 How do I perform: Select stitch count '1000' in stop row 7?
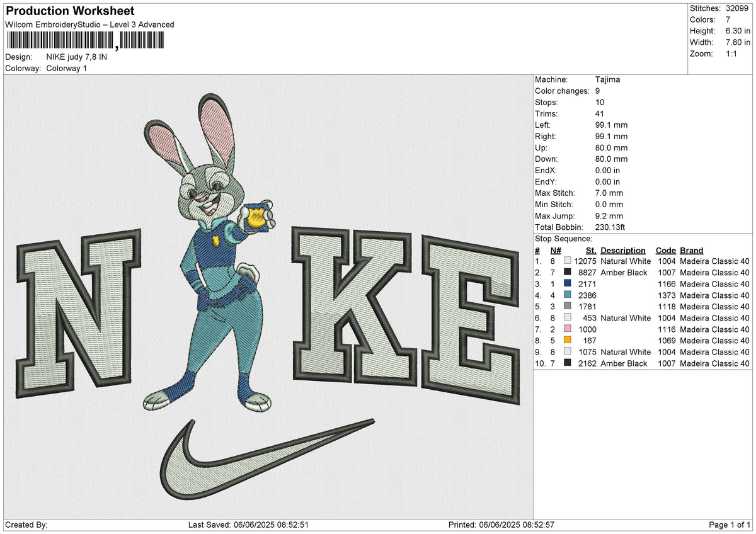click(x=587, y=329)
